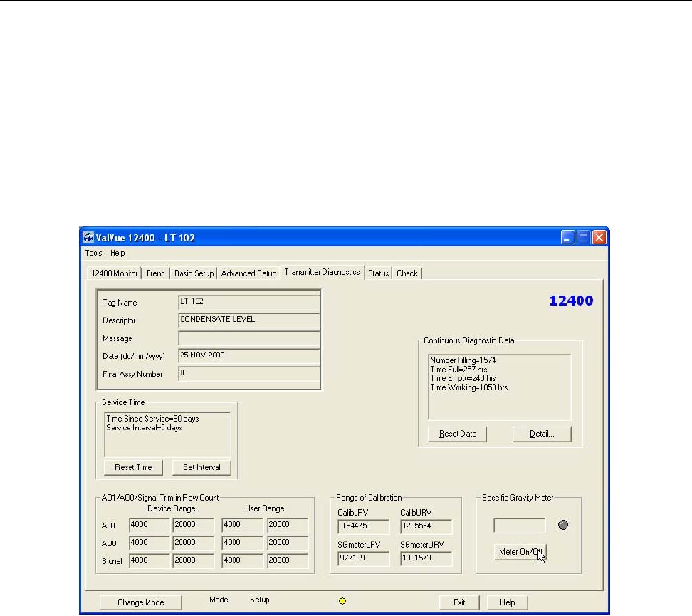
Task: Click the Reset Time button
Action: click(133, 467)
